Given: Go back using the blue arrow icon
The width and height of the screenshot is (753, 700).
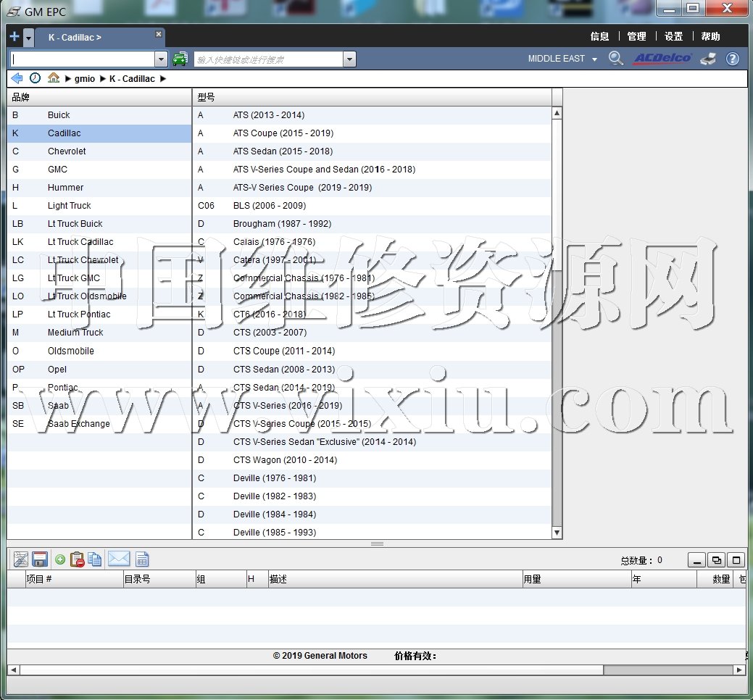Looking at the screenshot, I should [17, 78].
